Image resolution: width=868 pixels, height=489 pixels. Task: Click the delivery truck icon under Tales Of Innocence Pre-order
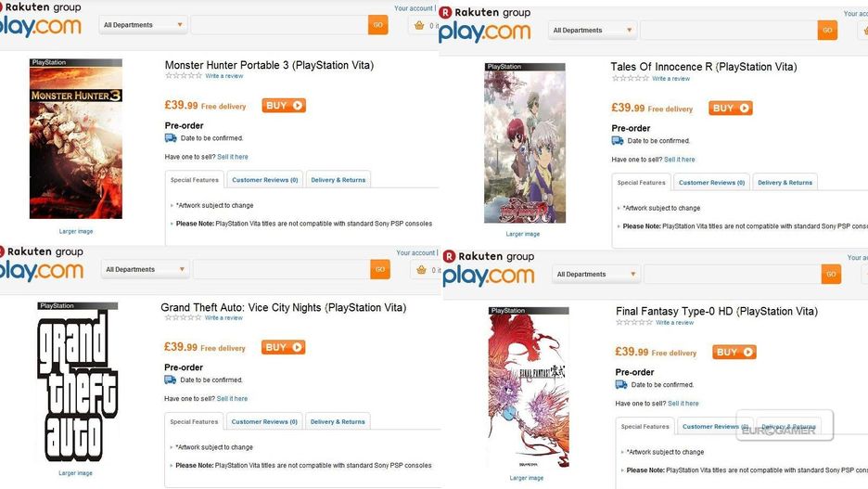(618, 141)
